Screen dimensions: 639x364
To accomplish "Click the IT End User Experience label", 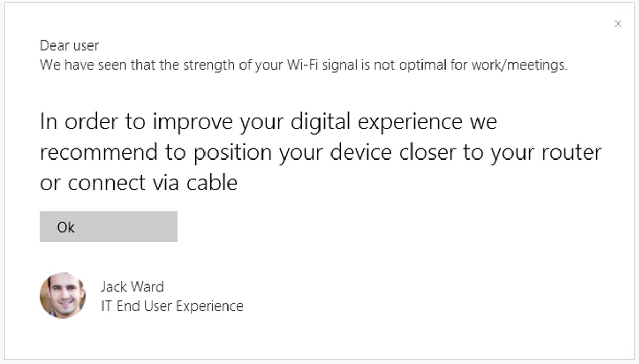I will [x=172, y=306].
